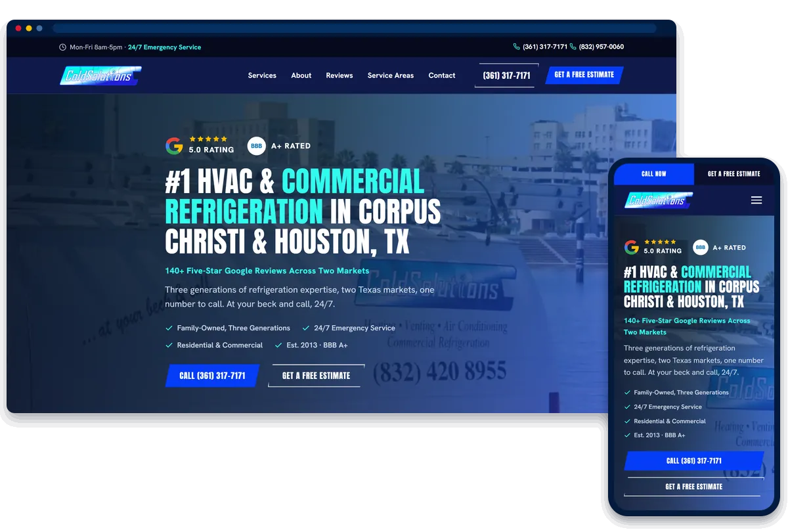This screenshot has width=788, height=532.
Task: Click the yellow minimize dot in browser frame
Action: [29, 28]
